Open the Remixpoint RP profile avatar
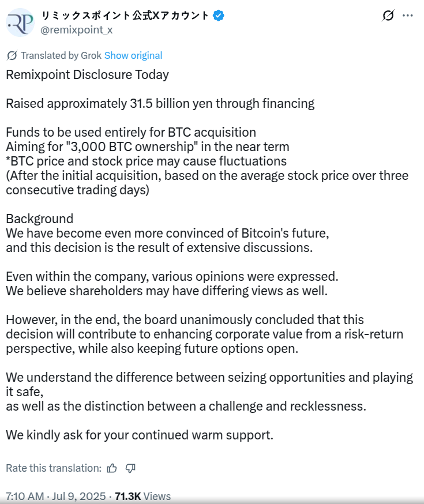This screenshot has height=504, width=424. click(x=20, y=22)
